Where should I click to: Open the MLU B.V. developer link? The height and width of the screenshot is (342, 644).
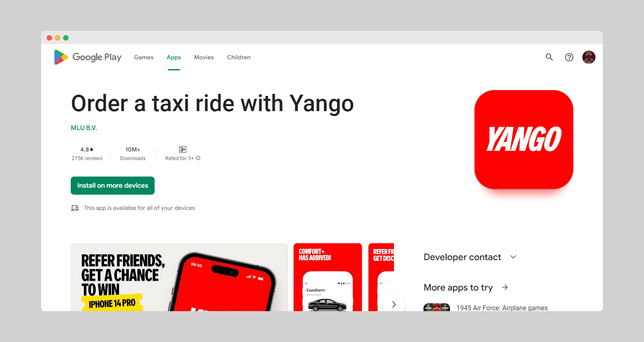pos(84,128)
